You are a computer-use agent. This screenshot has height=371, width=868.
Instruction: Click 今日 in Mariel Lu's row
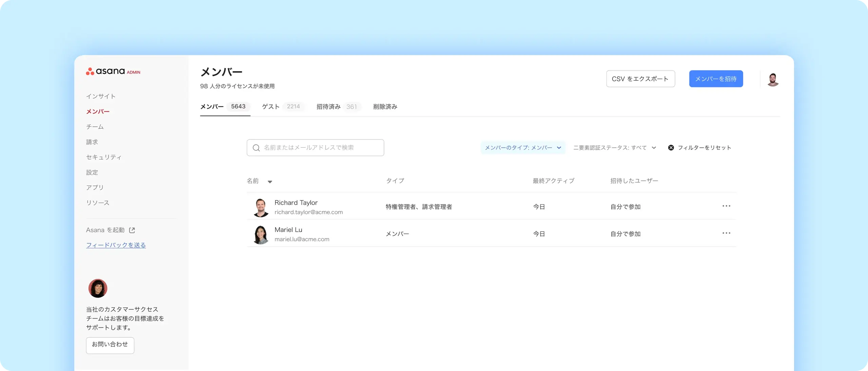pos(539,234)
